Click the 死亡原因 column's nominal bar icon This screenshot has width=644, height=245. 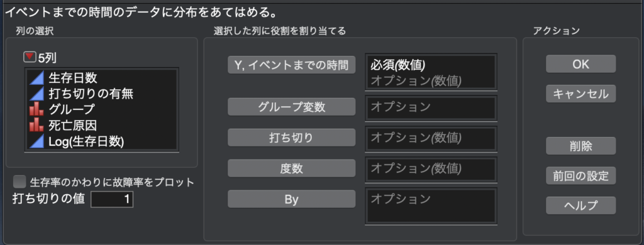point(37,125)
